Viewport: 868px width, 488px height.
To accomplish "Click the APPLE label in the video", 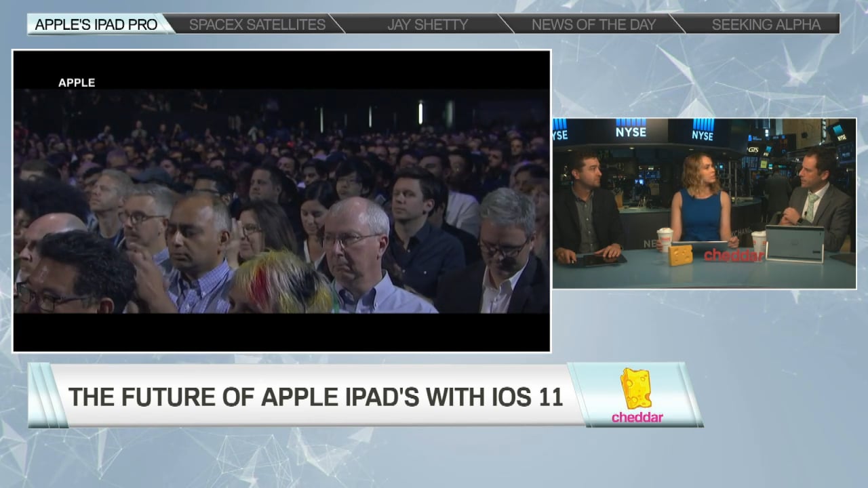I will (x=77, y=83).
